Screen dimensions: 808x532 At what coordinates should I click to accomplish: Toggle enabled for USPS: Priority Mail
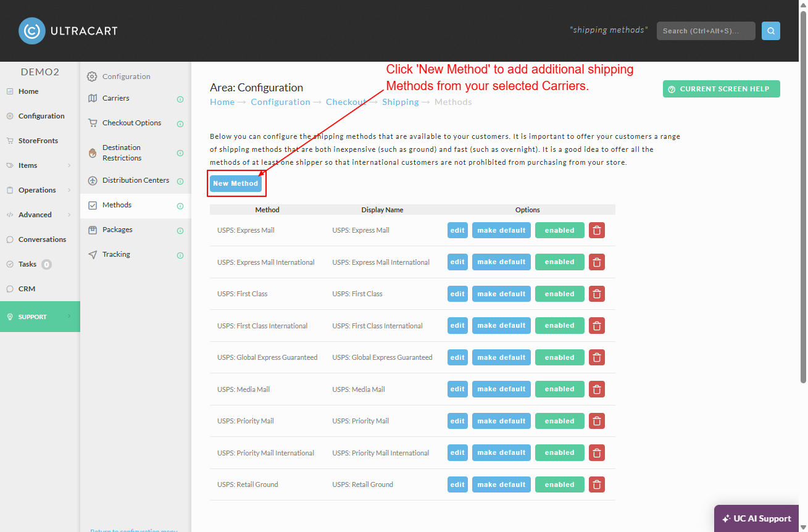(x=560, y=421)
